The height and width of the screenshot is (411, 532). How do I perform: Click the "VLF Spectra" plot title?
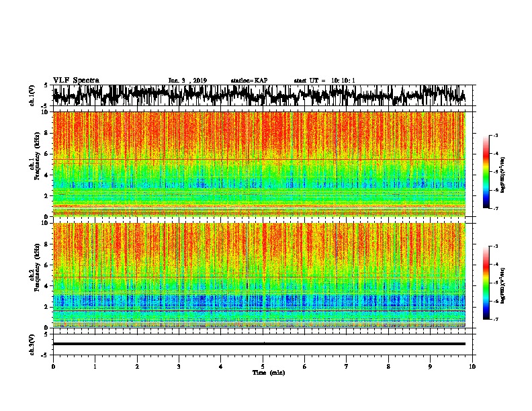tap(76, 80)
